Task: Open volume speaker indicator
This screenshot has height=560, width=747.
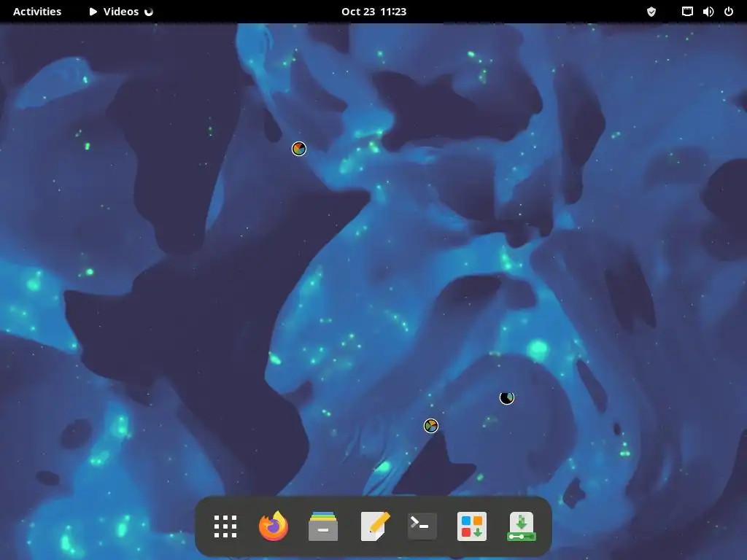Action: click(708, 12)
